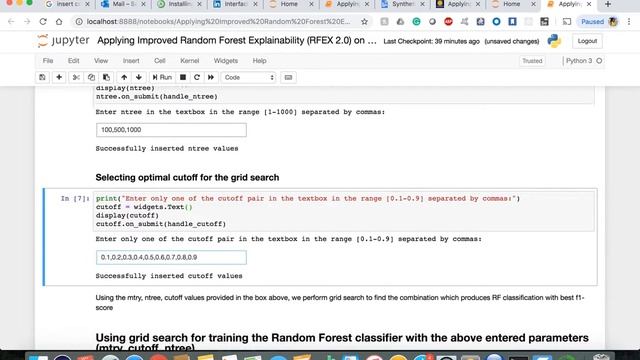Switch to the Mail browser tab
Viewport: 640px width, 360px height.
[x=123, y=4]
